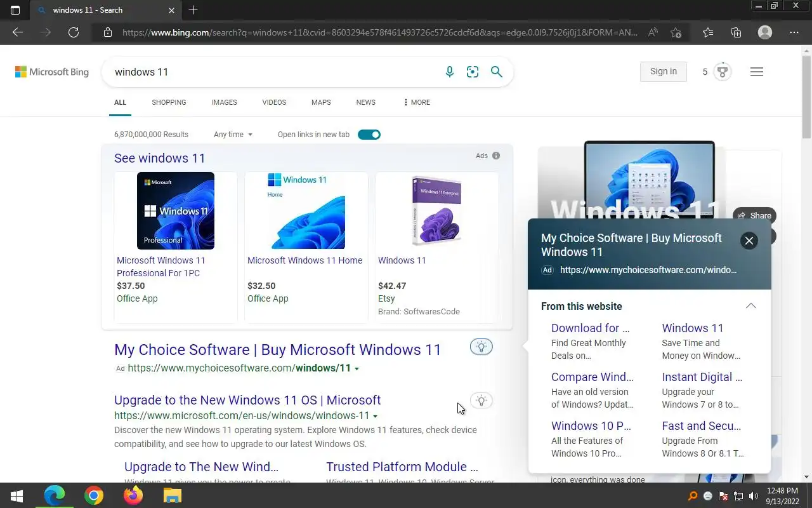Click the Windows 11 Professional product image
This screenshot has width=812, height=508.
[176, 211]
